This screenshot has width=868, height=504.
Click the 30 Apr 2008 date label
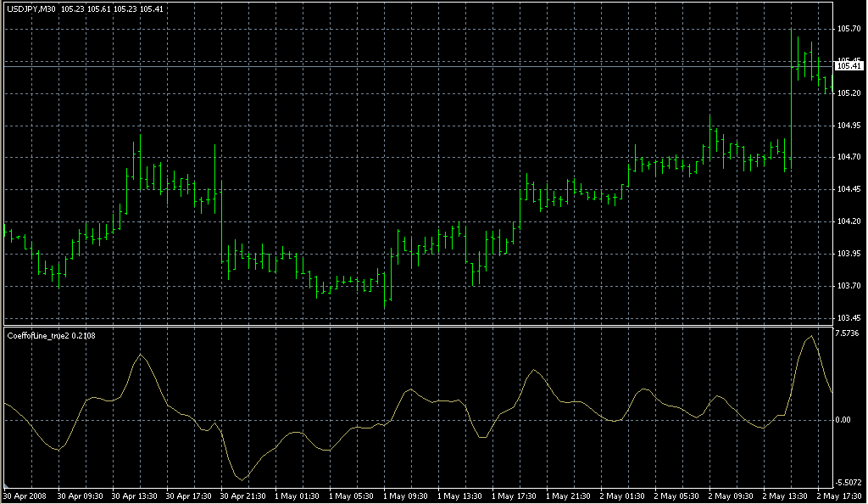(x=26, y=496)
